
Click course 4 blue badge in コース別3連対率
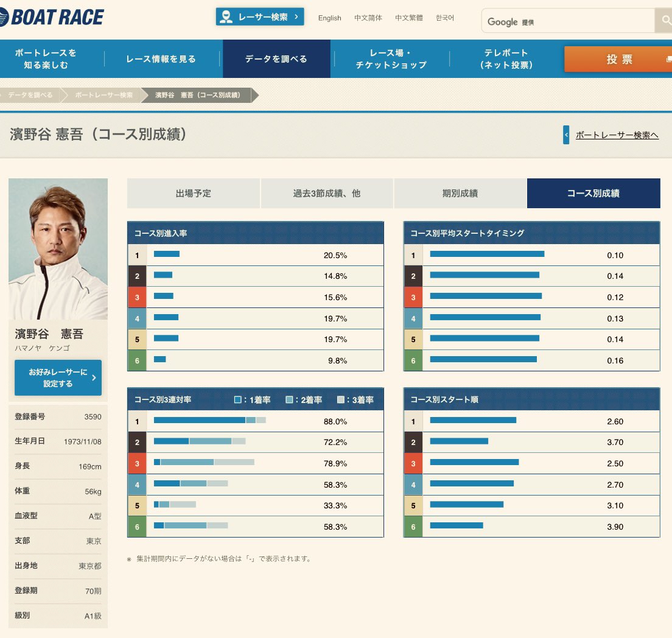click(x=137, y=485)
